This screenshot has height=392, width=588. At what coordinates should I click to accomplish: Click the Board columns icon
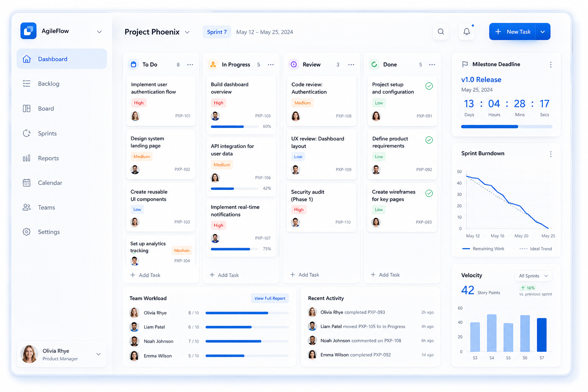coord(27,108)
